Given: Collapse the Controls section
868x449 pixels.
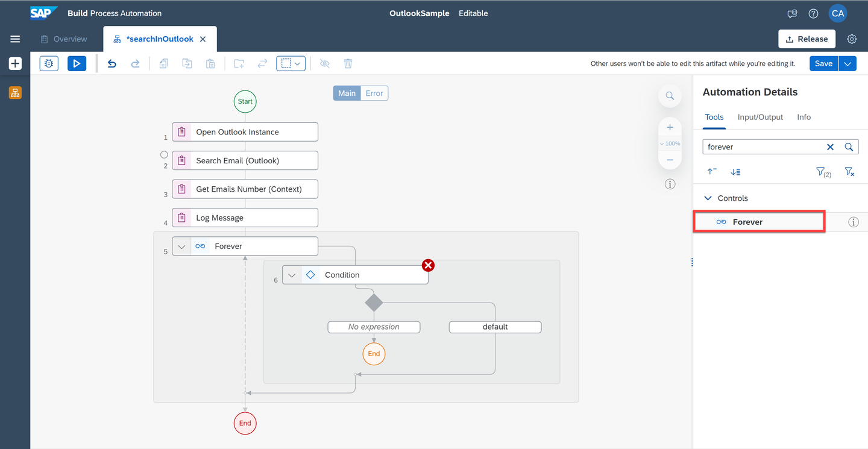Looking at the screenshot, I should pyautogui.click(x=708, y=198).
